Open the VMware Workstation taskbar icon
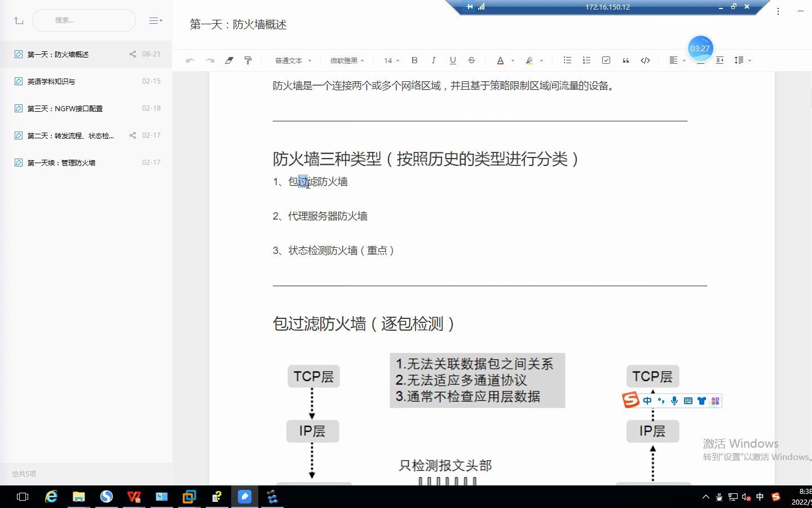 [189, 497]
